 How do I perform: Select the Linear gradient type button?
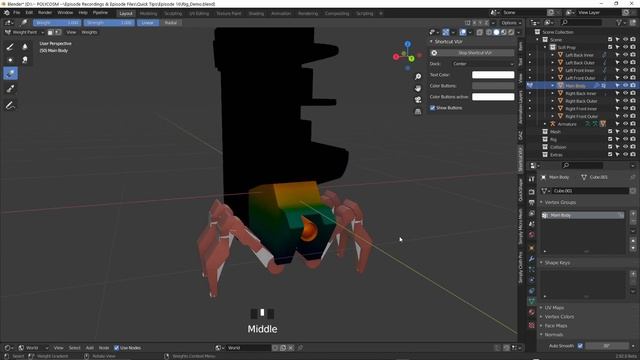point(148,23)
